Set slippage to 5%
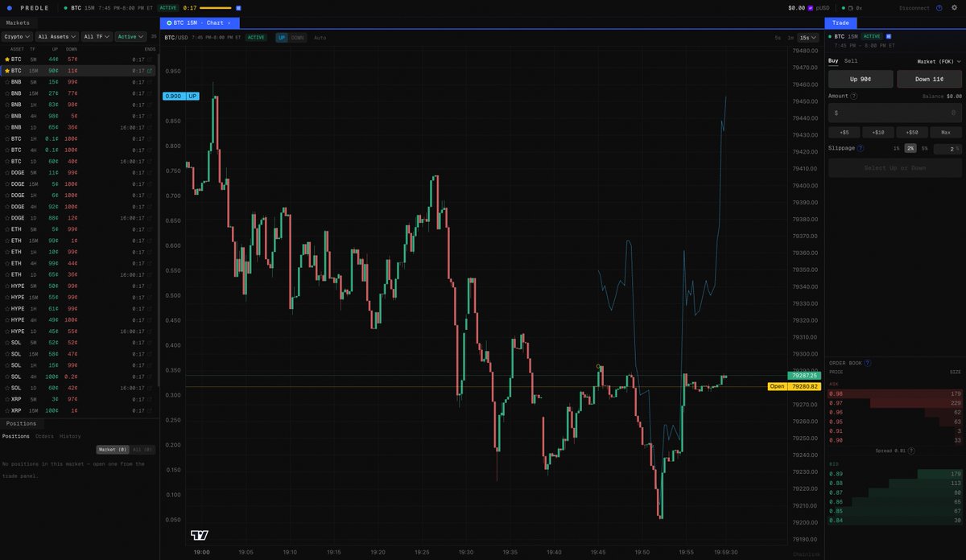This screenshot has height=560, width=966. coord(924,148)
